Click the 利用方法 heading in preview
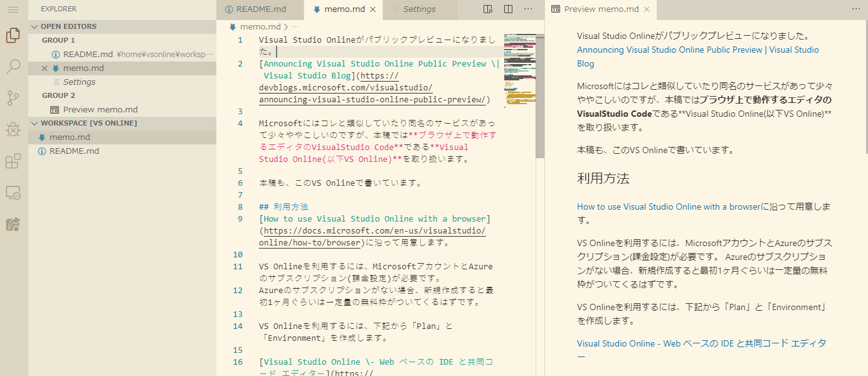This screenshot has height=376, width=868. (603, 178)
